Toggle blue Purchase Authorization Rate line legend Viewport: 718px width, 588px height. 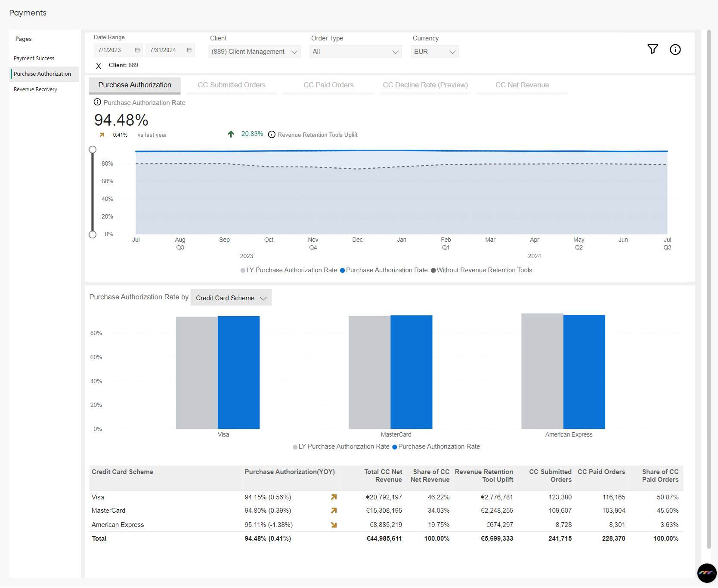click(384, 270)
